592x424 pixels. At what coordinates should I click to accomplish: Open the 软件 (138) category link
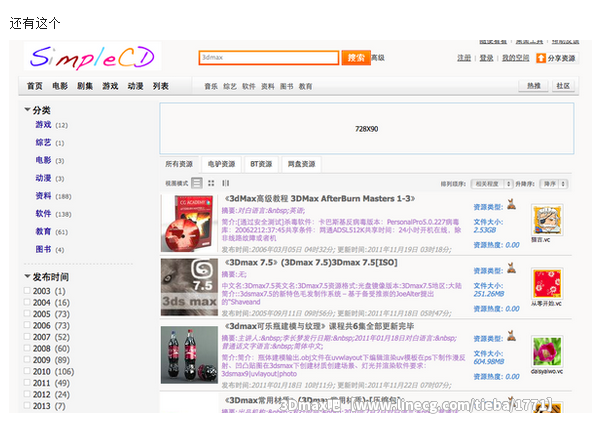click(x=43, y=214)
